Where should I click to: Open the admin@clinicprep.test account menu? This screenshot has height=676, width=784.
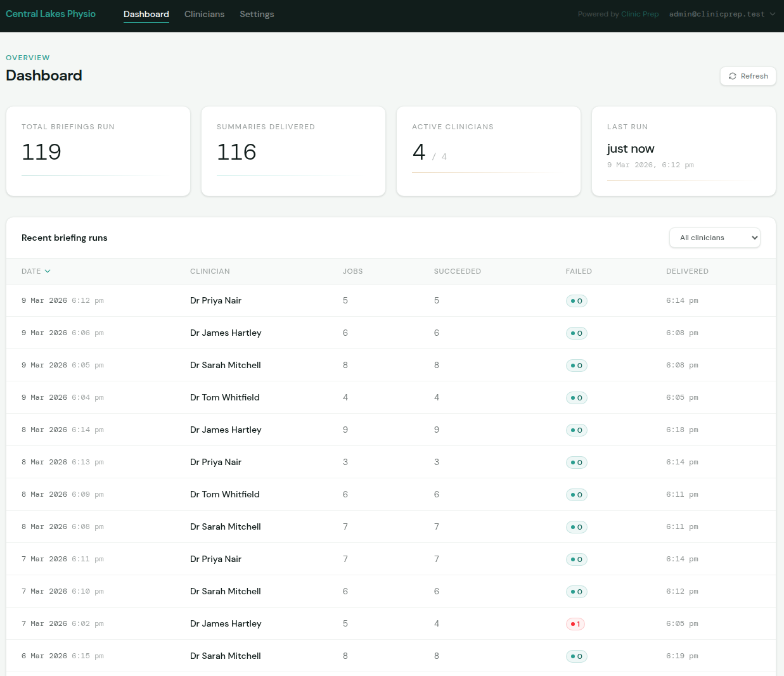point(718,13)
